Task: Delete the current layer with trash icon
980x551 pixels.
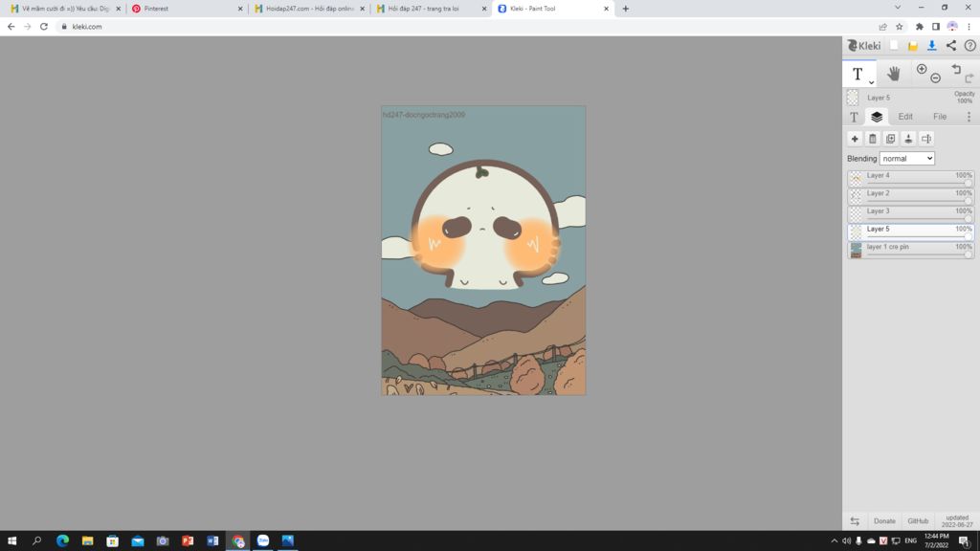Action: [x=873, y=139]
